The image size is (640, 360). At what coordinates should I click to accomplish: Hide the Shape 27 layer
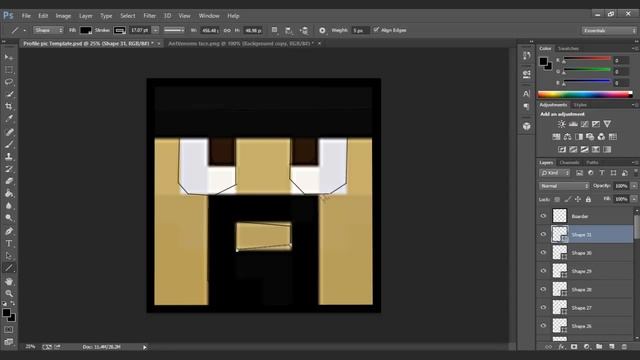pos(543,308)
